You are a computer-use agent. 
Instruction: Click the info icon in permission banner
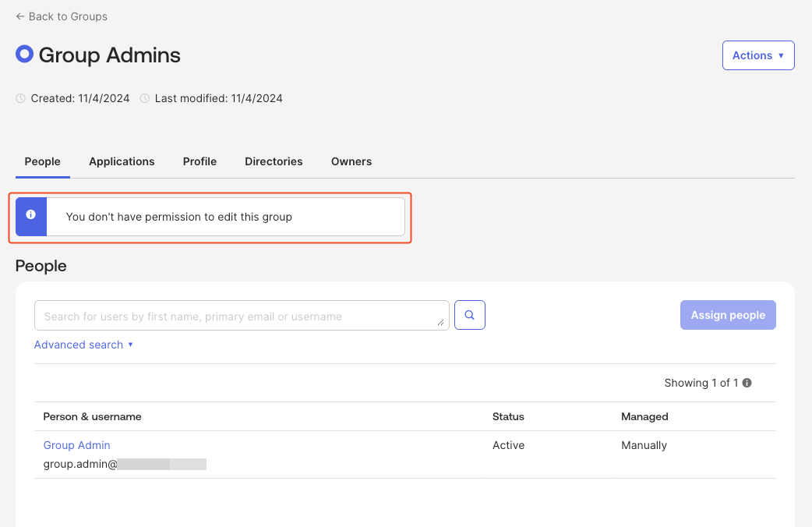point(31,216)
